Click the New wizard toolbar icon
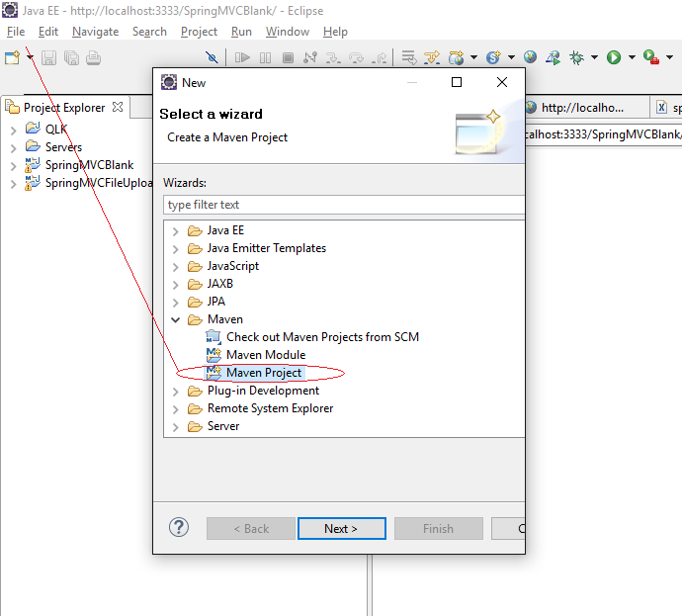Screen dimensions: 682x616 click(x=12, y=57)
